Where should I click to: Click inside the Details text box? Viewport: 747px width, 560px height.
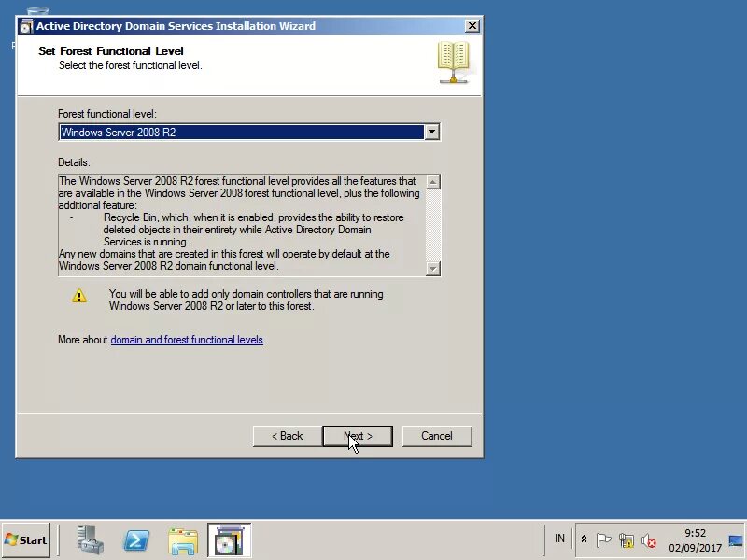[x=242, y=225]
